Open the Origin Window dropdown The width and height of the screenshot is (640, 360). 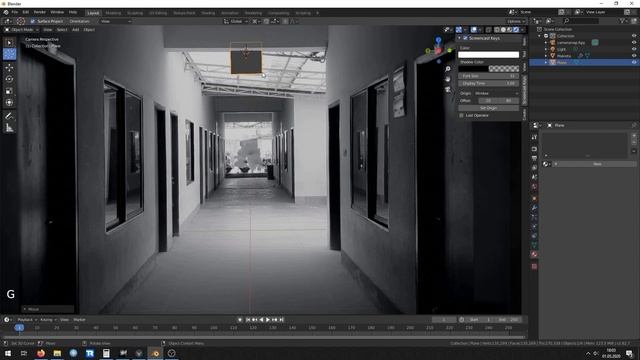496,93
